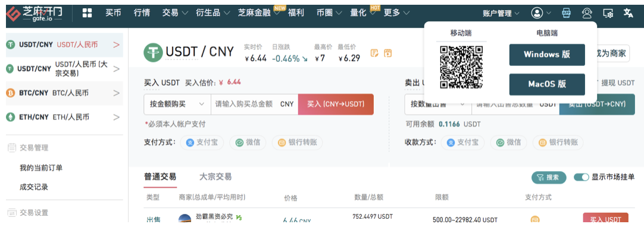Viewport: 644px width, 246px height.
Task: Click the 请输入购买总金额 input field
Action: (254, 104)
